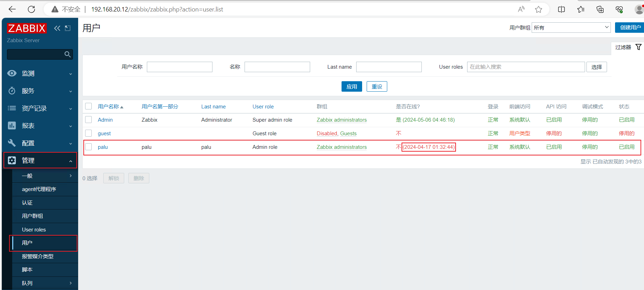Sort the table by User role column
The image size is (644, 290).
point(263,106)
